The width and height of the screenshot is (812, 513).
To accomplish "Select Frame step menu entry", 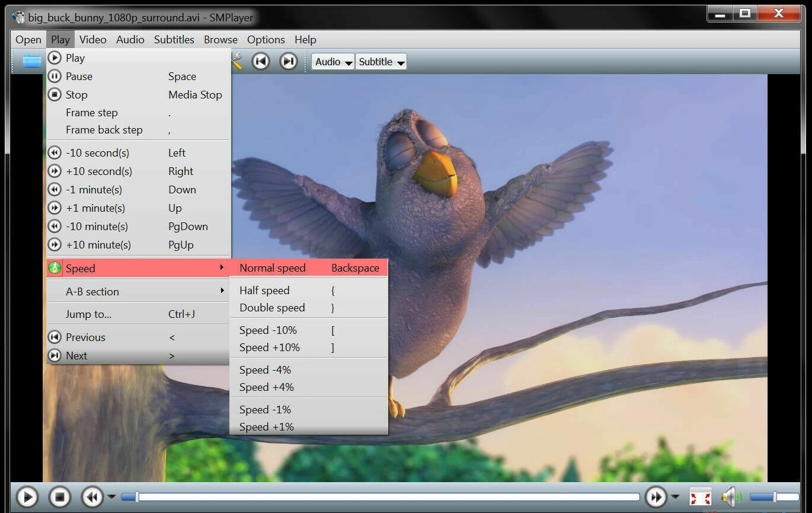I will [138, 113].
